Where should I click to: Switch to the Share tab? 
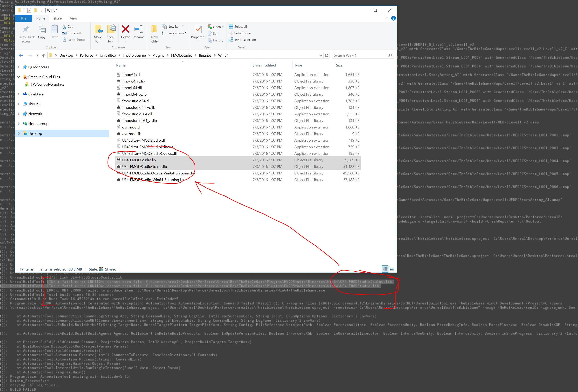[x=58, y=18]
